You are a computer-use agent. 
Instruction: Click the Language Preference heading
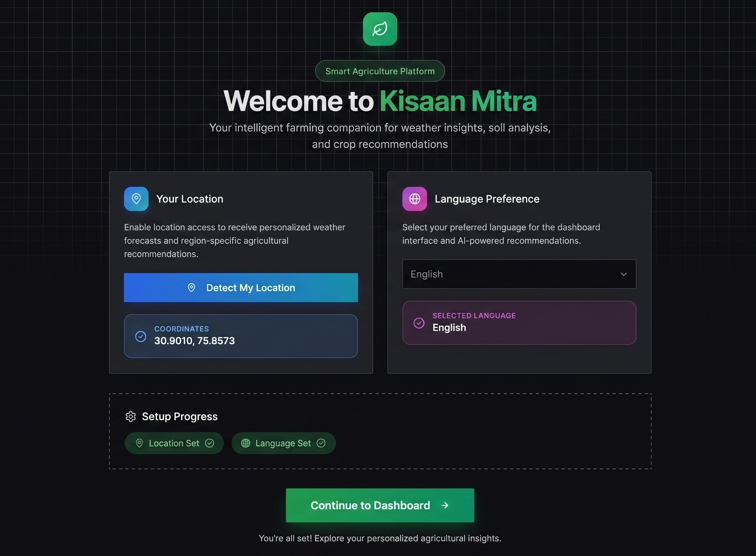tap(487, 199)
